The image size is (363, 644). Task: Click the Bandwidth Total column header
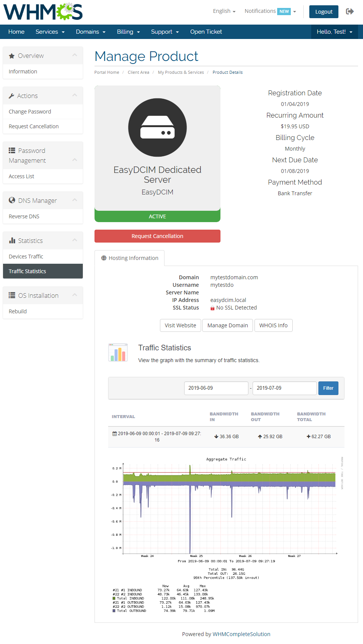tap(311, 417)
